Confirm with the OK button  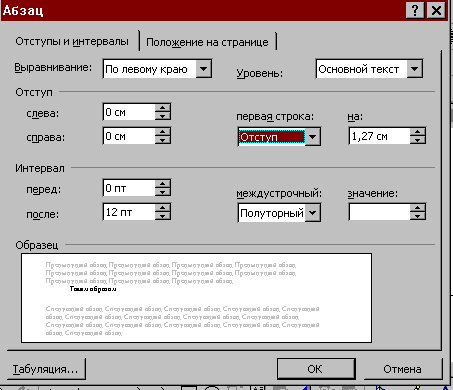pyautogui.click(x=316, y=369)
